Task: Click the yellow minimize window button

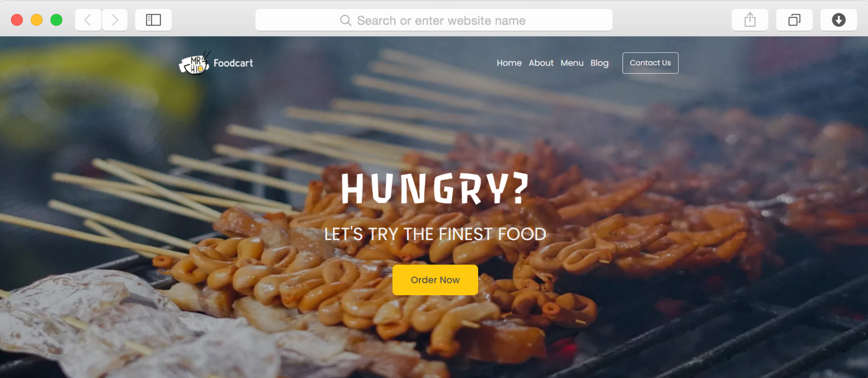Action: tap(37, 20)
